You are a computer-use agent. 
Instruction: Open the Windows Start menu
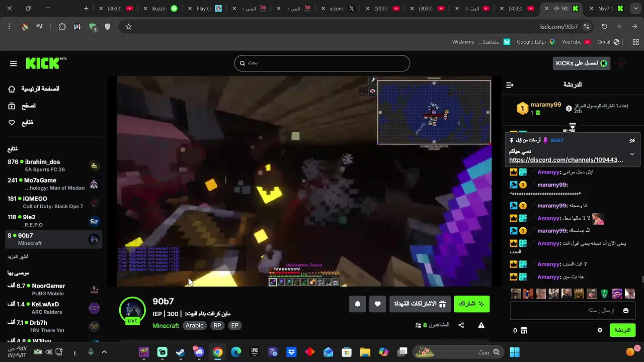click(x=514, y=352)
